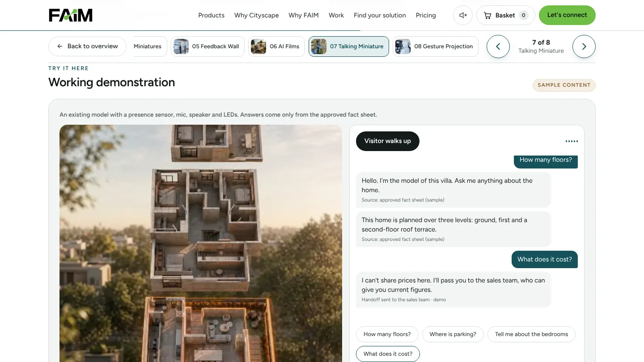Click the can't share prices message
644x362 pixels.
tap(453, 289)
